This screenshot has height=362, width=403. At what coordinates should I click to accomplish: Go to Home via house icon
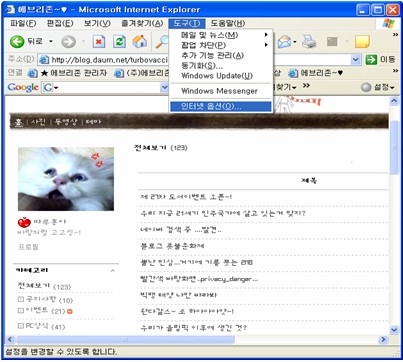pyautogui.click(x=139, y=41)
